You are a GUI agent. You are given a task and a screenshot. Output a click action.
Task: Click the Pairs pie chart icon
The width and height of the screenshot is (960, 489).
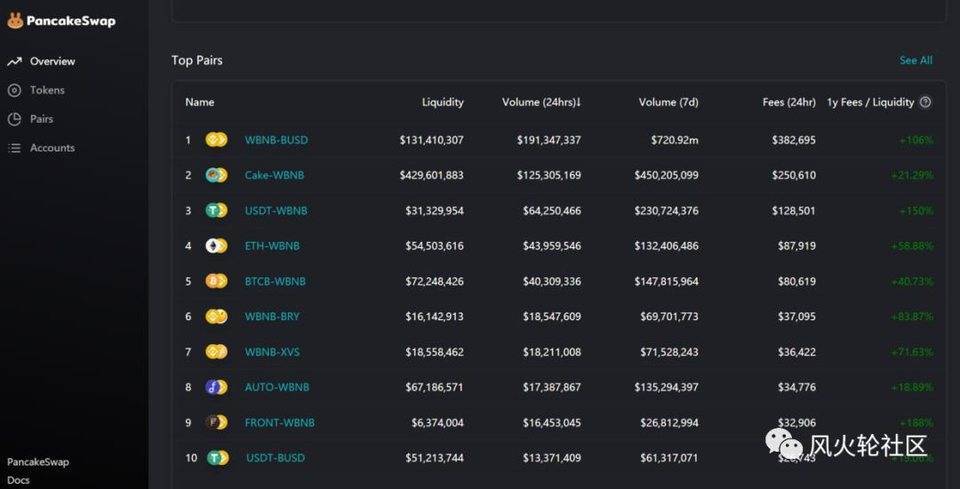14,119
